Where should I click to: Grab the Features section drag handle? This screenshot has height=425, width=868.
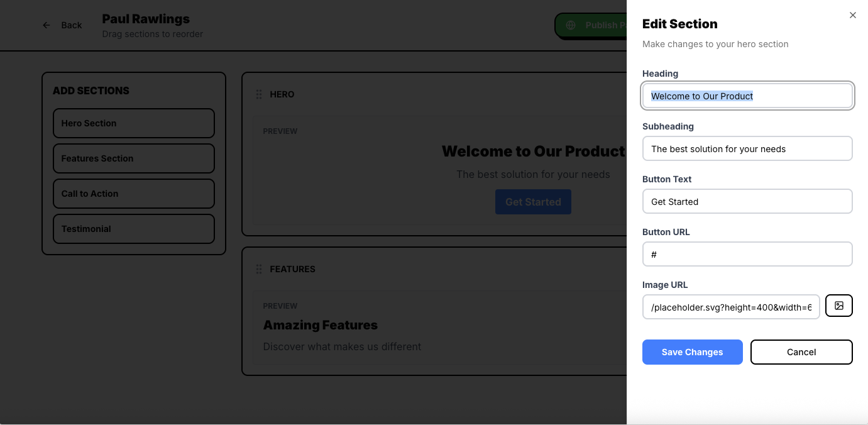click(x=259, y=269)
